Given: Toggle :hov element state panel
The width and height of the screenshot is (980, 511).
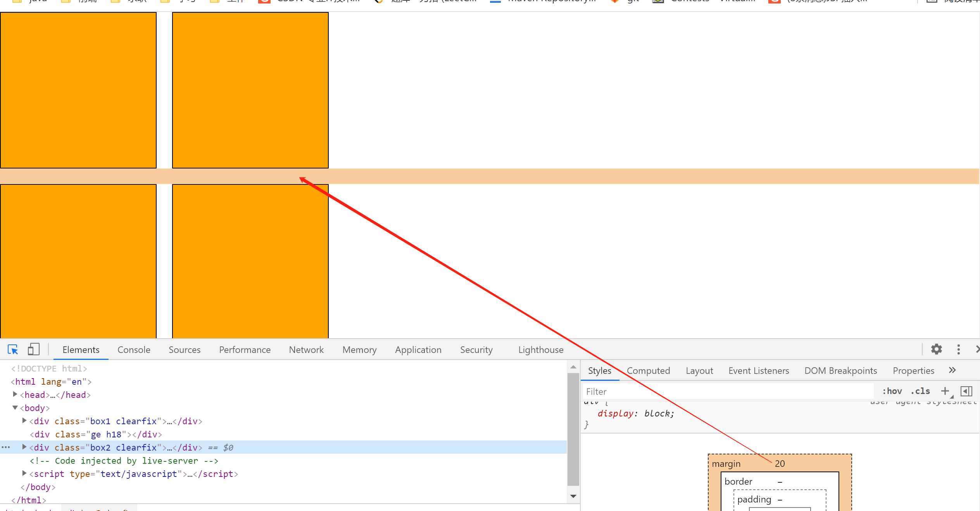Looking at the screenshot, I should (x=892, y=391).
